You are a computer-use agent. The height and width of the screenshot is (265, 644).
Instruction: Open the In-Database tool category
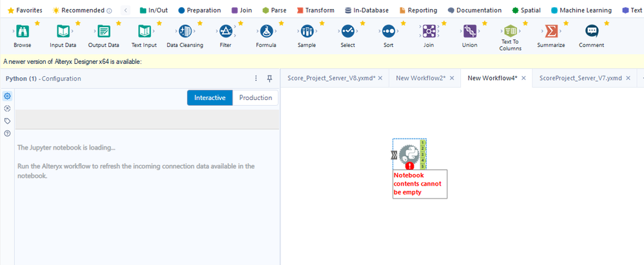pos(367,10)
